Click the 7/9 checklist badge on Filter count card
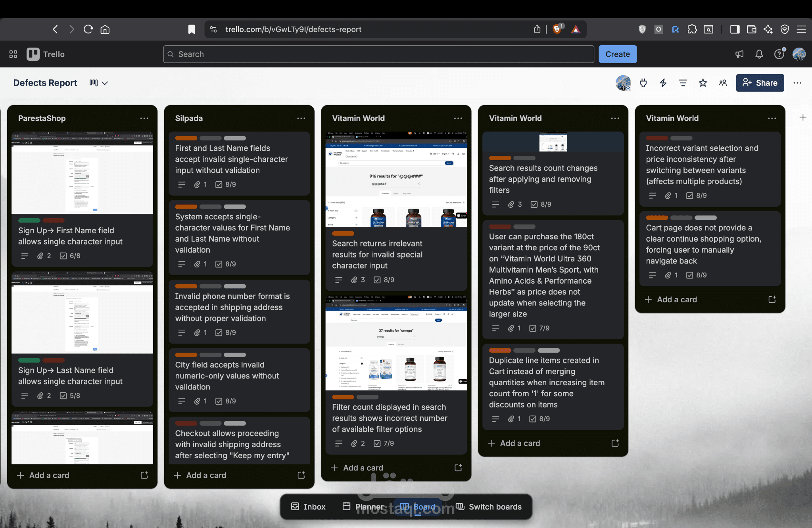Viewport: 812px width, 528px height. pyautogui.click(x=384, y=444)
